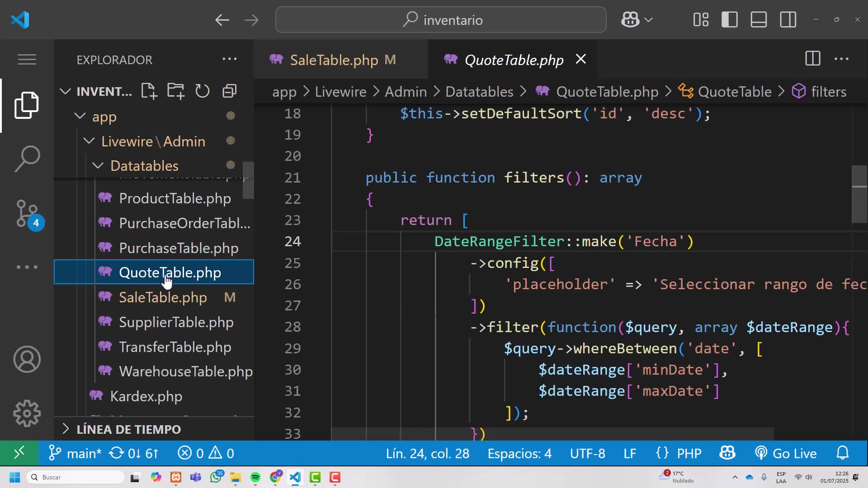Click the New File icon in explorer

point(149,91)
